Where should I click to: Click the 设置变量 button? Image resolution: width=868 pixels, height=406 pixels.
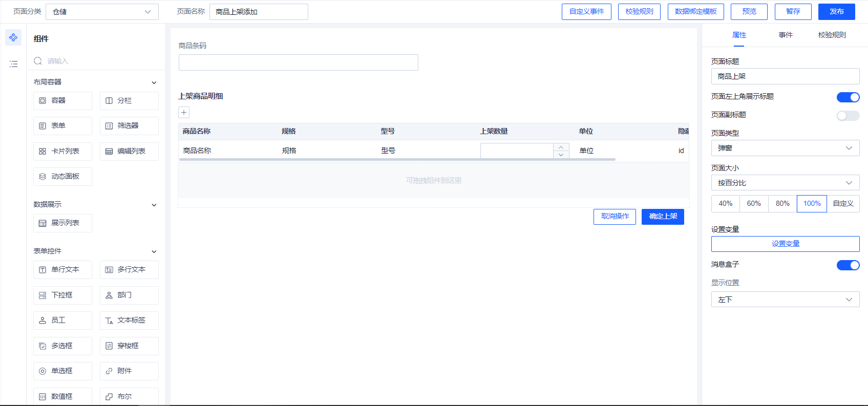785,244
